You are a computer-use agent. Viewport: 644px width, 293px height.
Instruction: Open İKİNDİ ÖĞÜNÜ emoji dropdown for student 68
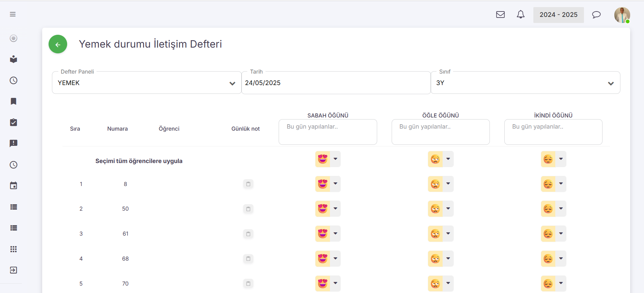[561, 259]
